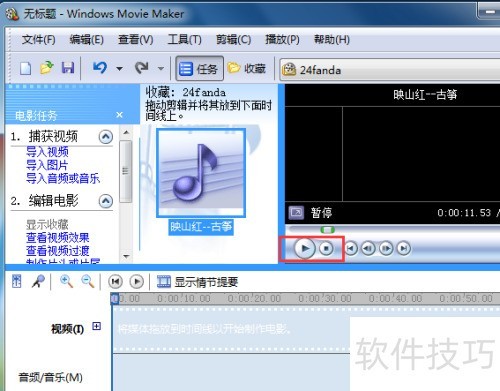Expand the 视频(T) track
The image size is (500, 391).
click(x=97, y=326)
